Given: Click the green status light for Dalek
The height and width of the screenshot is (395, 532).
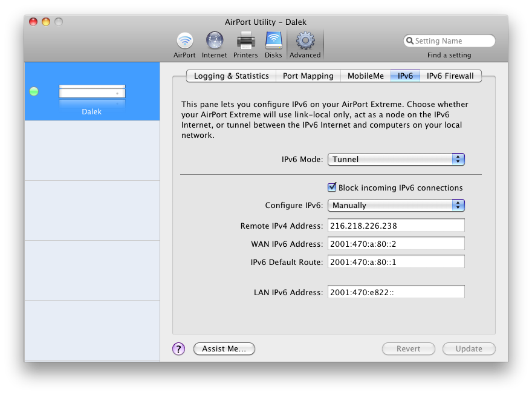Looking at the screenshot, I should click(34, 91).
